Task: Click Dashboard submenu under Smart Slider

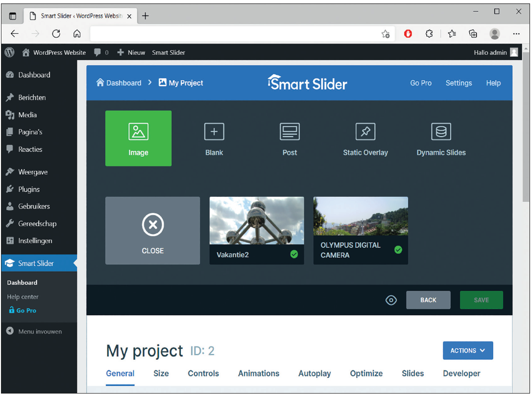Action: click(22, 282)
